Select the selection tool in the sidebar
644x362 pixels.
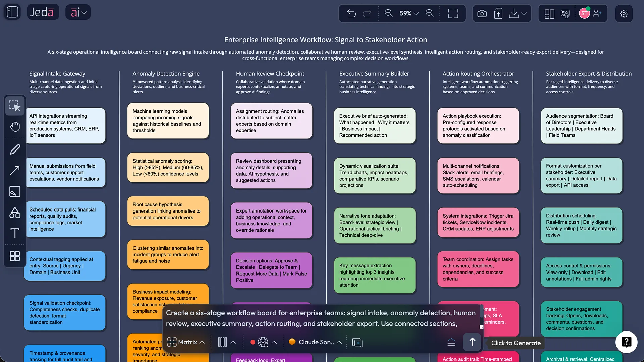pyautogui.click(x=15, y=106)
